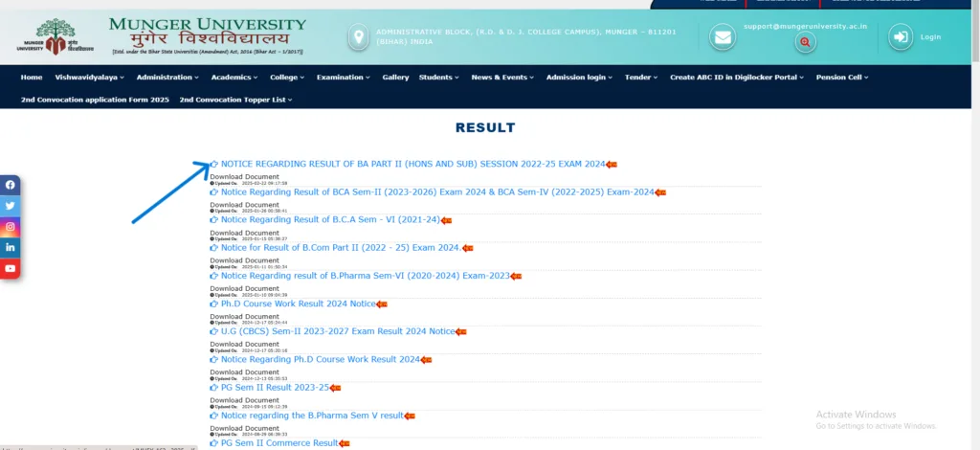Go to the Home menu item
Viewport: 980px width, 450px height.
point(32,78)
